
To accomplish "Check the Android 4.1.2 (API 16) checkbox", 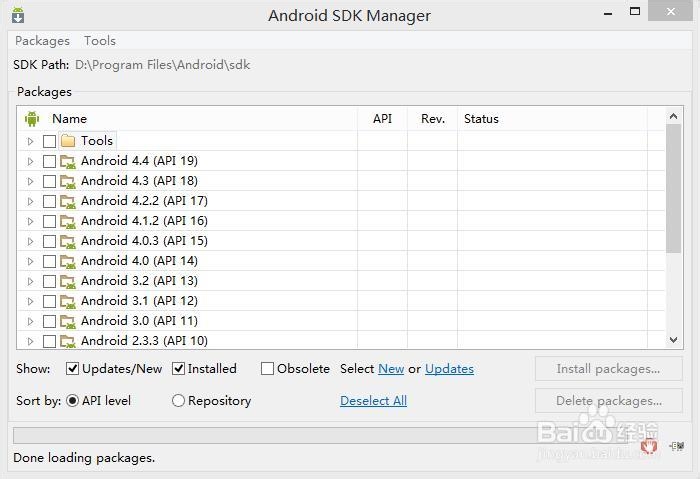I will tap(49, 221).
